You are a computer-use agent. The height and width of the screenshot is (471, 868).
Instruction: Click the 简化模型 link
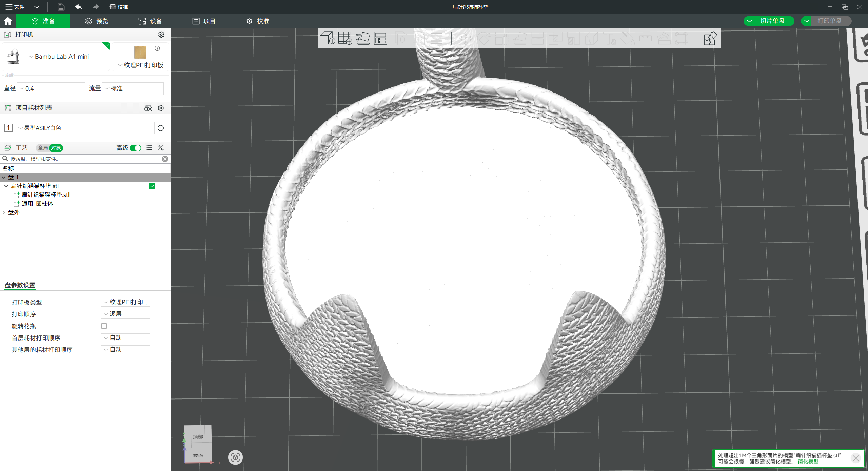point(808,462)
